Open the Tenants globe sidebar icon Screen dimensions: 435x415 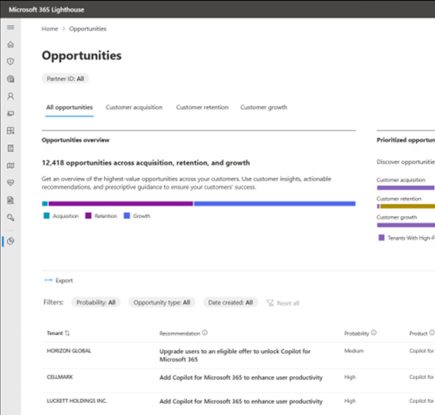point(11,79)
